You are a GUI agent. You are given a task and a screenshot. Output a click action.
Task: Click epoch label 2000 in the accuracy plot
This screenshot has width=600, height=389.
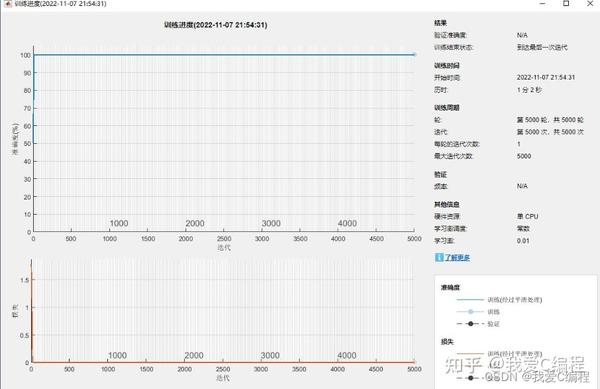[x=195, y=223]
